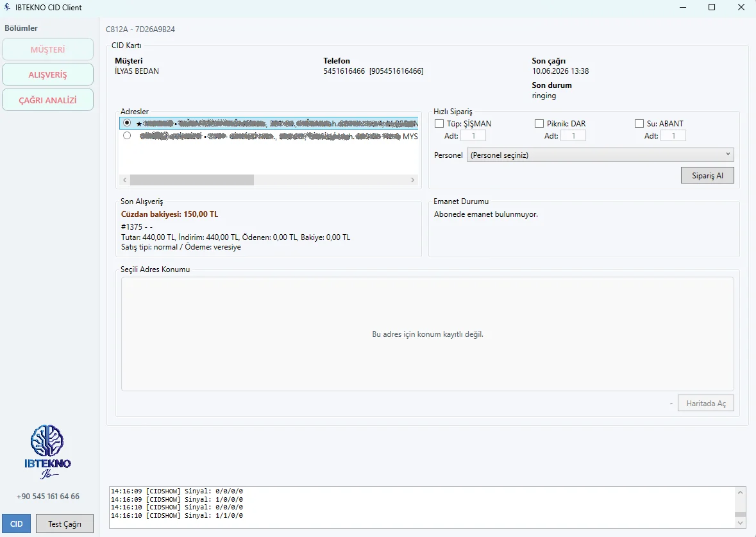Switch to the CID view
Screen dimensions: 756x537
click(17, 524)
